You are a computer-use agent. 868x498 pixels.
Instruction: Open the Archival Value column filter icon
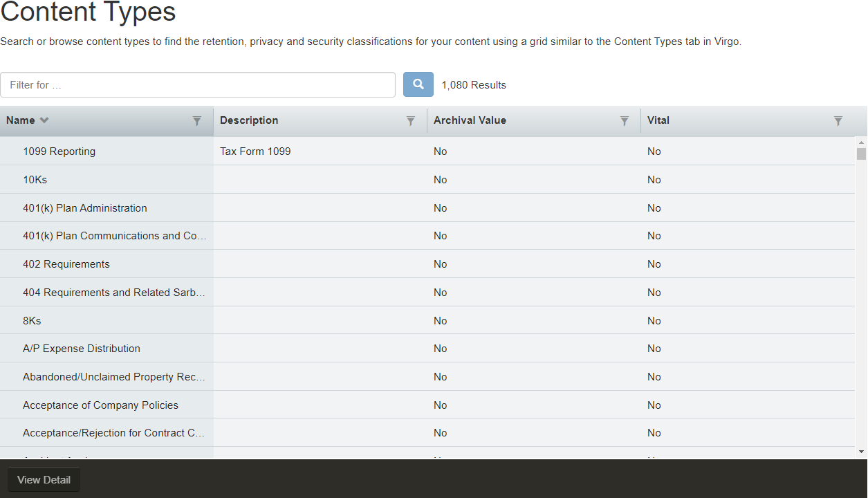(x=625, y=120)
